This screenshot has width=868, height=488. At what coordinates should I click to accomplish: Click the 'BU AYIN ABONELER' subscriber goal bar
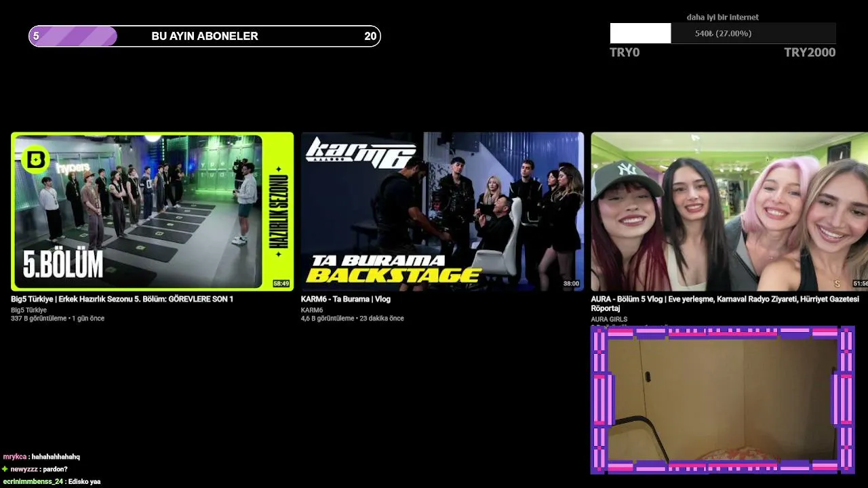tap(205, 36)
